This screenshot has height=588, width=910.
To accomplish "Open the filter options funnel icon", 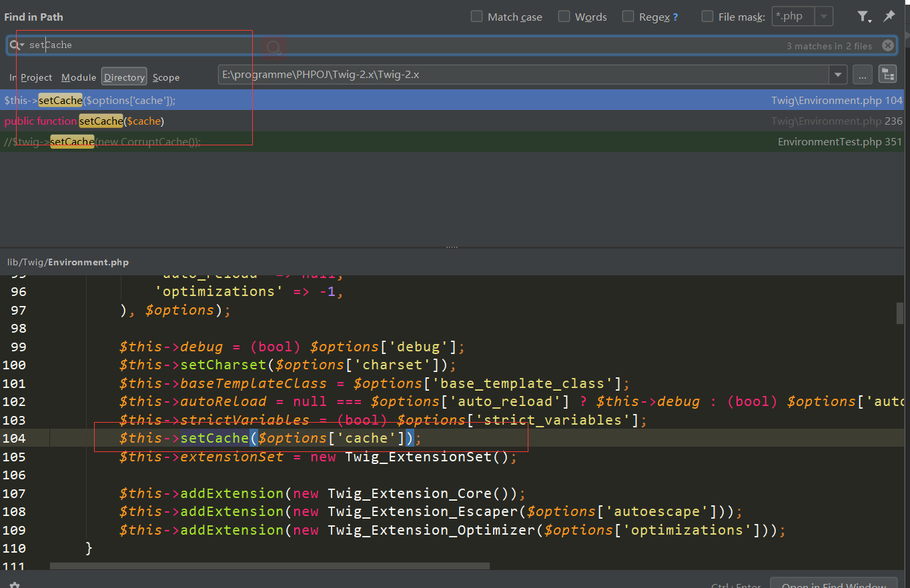I will click(x=863, y=17).
